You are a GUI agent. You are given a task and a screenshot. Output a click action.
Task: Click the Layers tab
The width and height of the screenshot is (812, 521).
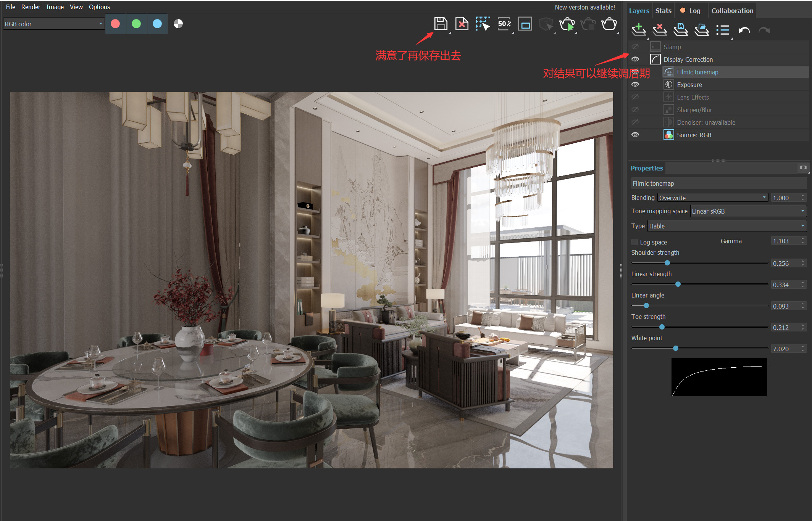[x=639, y=11]
